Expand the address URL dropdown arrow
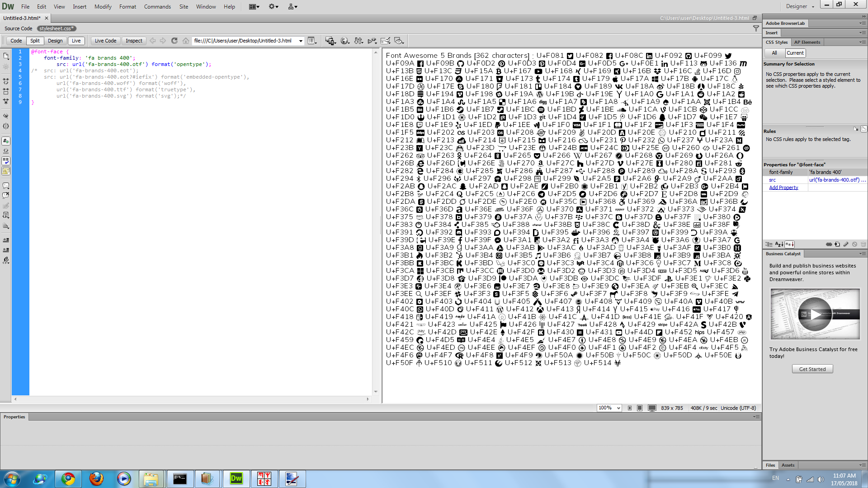Screen dimensions: 868x488 (301, 41)
